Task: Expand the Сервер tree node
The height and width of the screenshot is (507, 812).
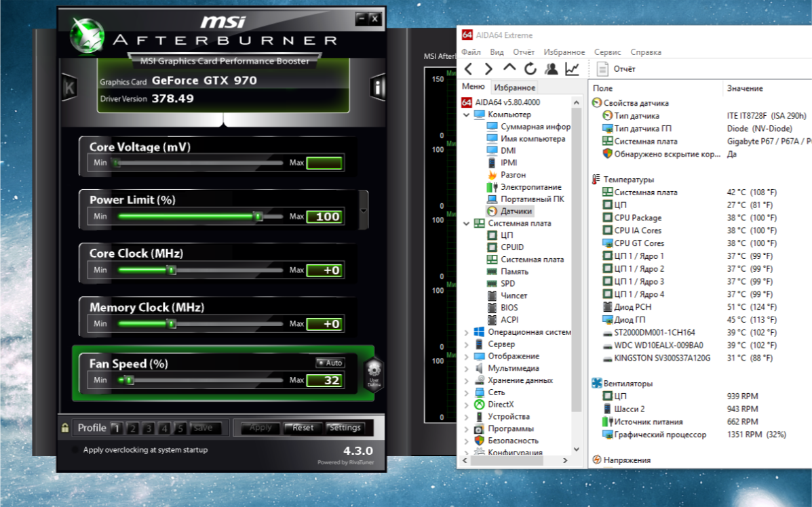Action: (466, 344)
